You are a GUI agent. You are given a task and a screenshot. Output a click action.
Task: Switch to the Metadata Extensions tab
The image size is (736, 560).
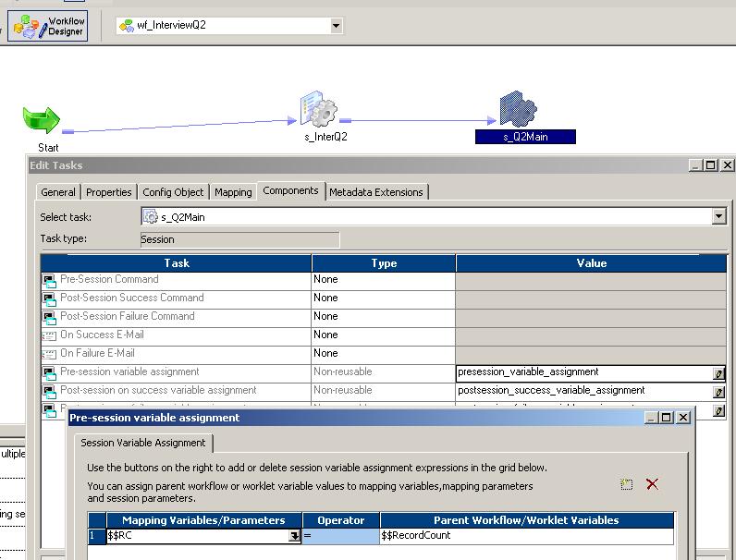[x=376, y=192]
